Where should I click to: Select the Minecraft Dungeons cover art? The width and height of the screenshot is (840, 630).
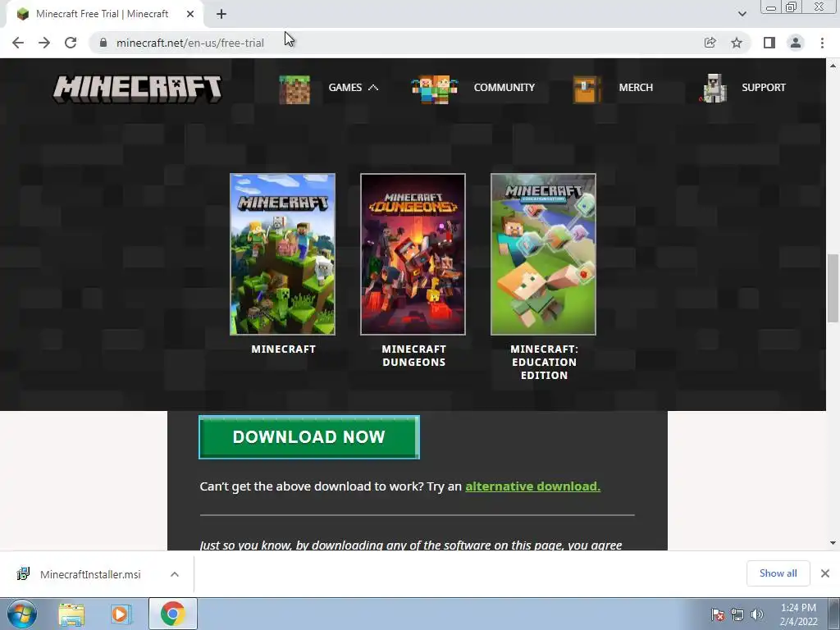point(413,254)
